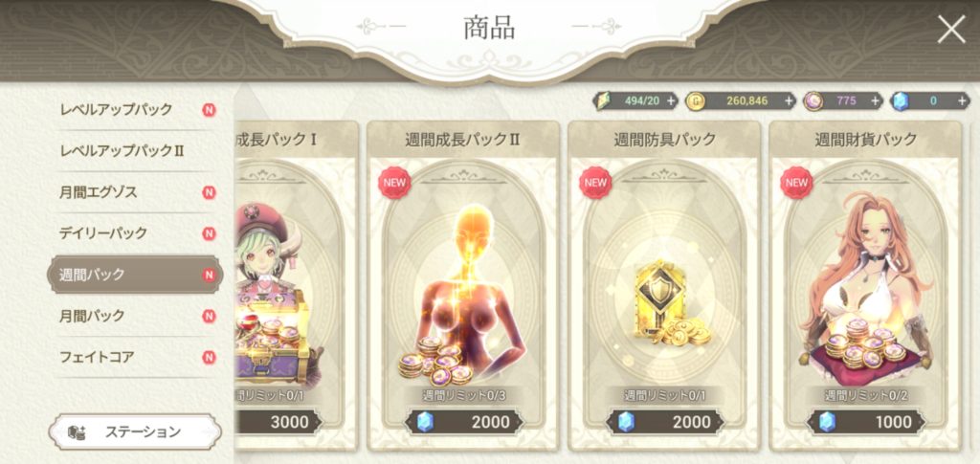Open the ステーション button

[135, 431]
